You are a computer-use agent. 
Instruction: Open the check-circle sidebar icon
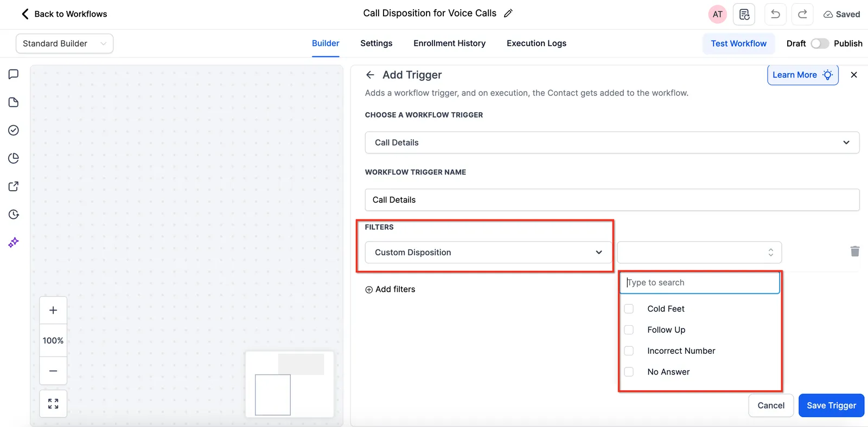click(14, 130)
